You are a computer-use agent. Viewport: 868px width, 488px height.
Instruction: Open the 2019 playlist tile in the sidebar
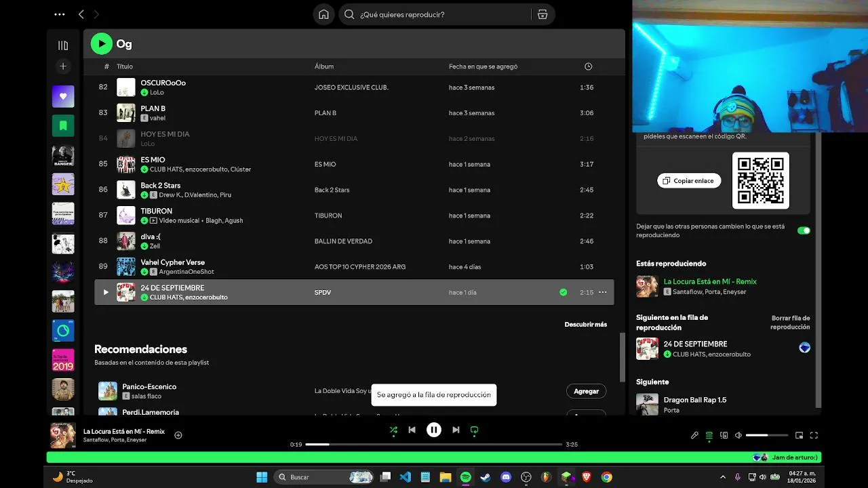pyautogui.click(x=63, y=360)
